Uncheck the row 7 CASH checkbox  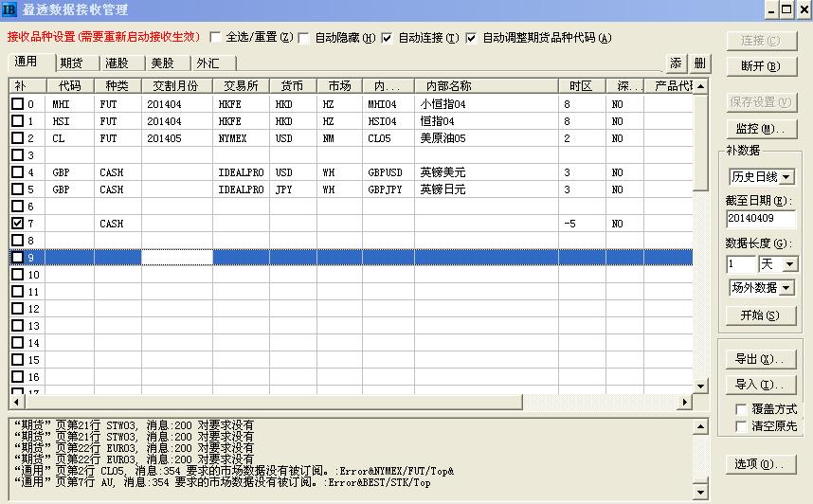pos(17,224)
